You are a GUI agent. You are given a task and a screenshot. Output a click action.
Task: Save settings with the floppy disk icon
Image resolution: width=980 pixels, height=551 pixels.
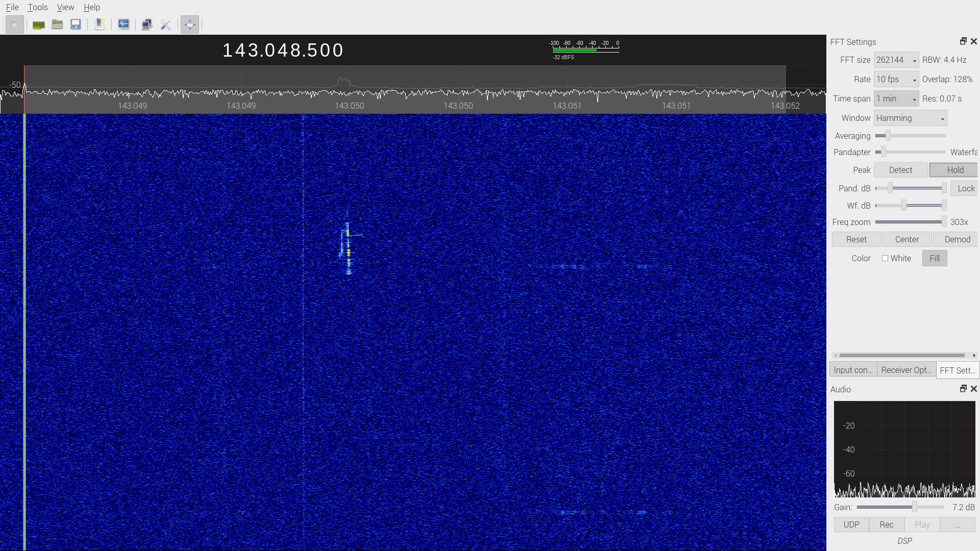point(76,24)
